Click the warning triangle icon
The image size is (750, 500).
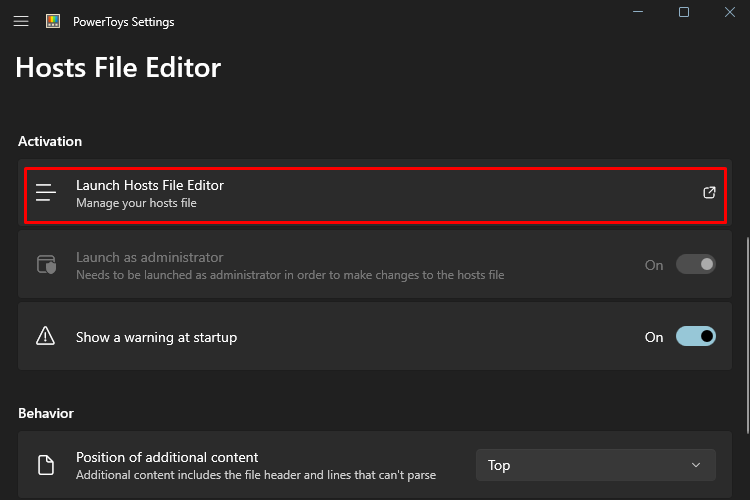(45, 336)
